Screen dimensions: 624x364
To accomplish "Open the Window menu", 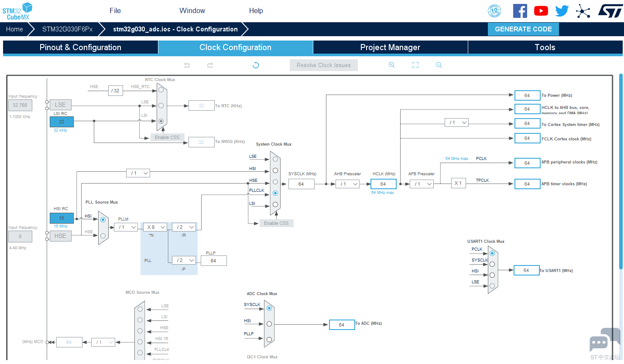I will point(192,11).
